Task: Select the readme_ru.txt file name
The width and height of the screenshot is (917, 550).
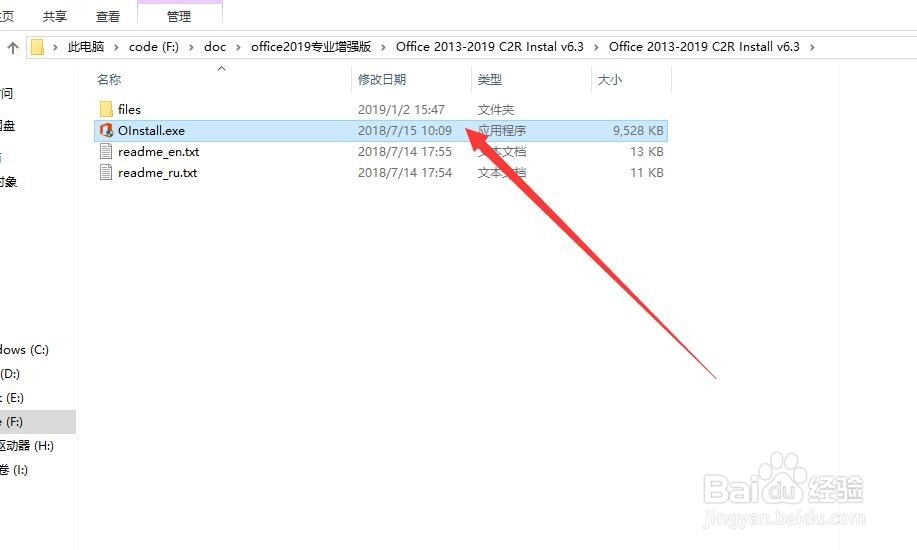Action: (158, 173)
